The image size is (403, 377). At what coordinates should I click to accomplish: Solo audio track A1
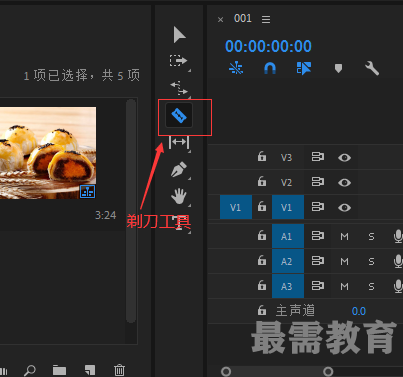click(x=371, y=237)
